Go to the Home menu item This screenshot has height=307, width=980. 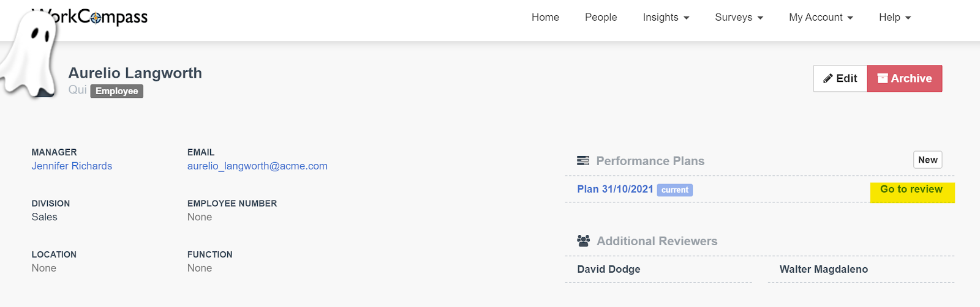pos(545,17)
